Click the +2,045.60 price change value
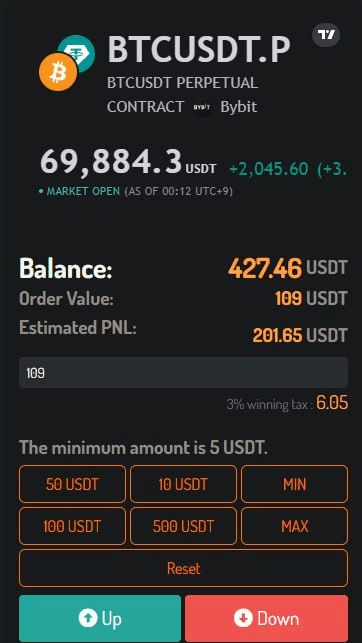Screen dimensions: 362x643 [269, 169]
